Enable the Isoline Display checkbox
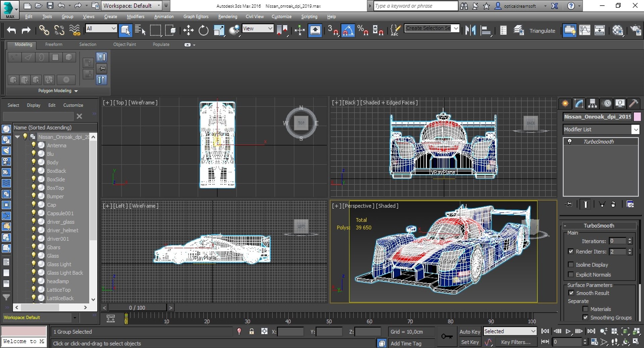 (x=571, y=264)
